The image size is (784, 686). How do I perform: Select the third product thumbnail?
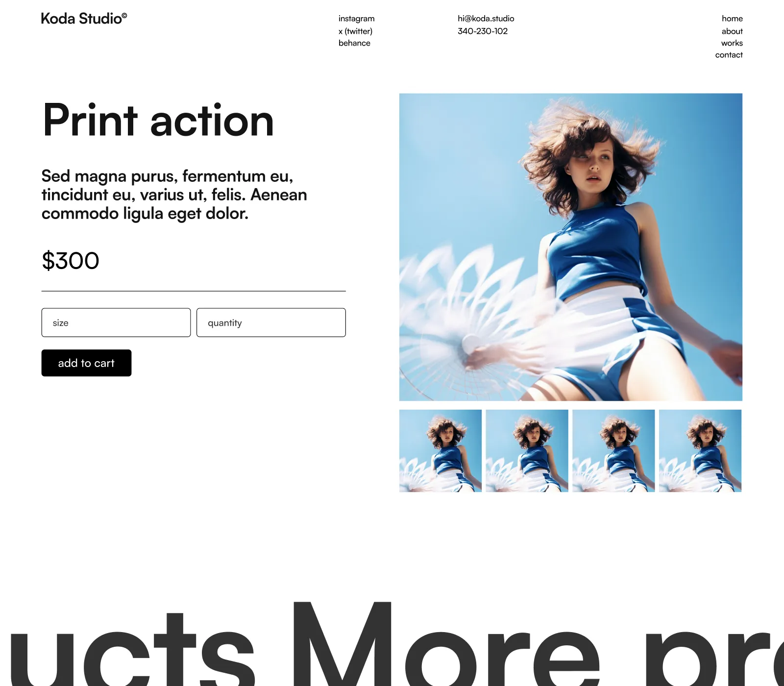[613, 451]
